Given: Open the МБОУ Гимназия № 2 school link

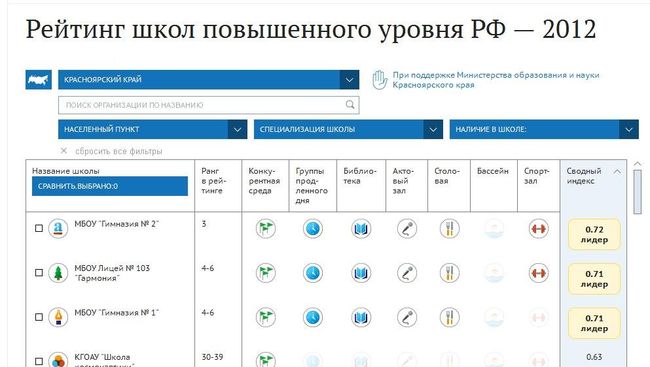Looking at the screenshot, I should pos(116,224).
